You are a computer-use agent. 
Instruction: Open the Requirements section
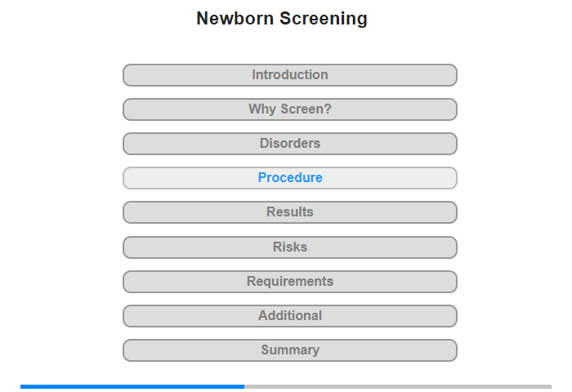point(290,282)
